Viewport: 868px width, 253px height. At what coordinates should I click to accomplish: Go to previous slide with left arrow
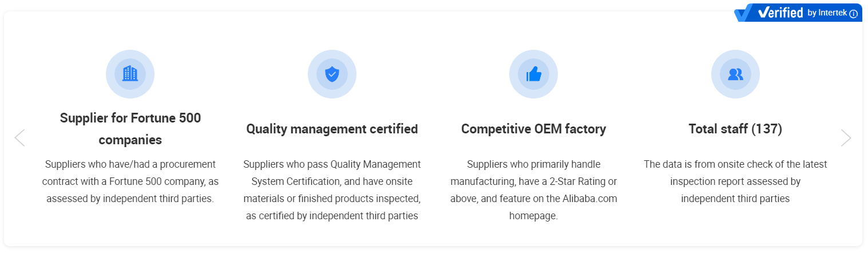tap(19, 137)
